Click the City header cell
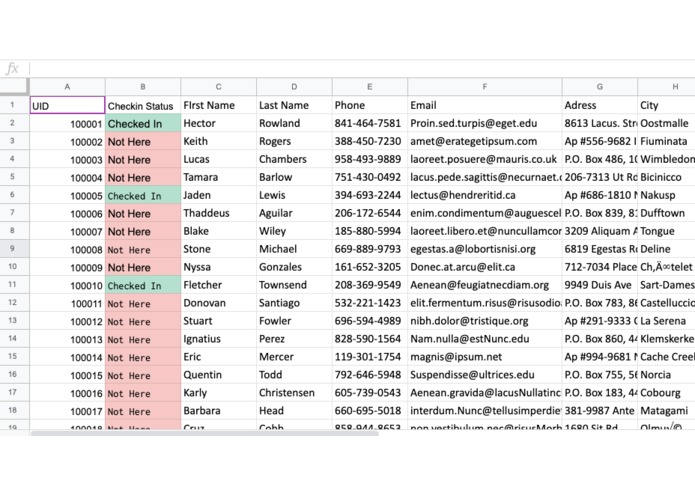The width and height of the screenshot is (695, 494). pos(667,105)
